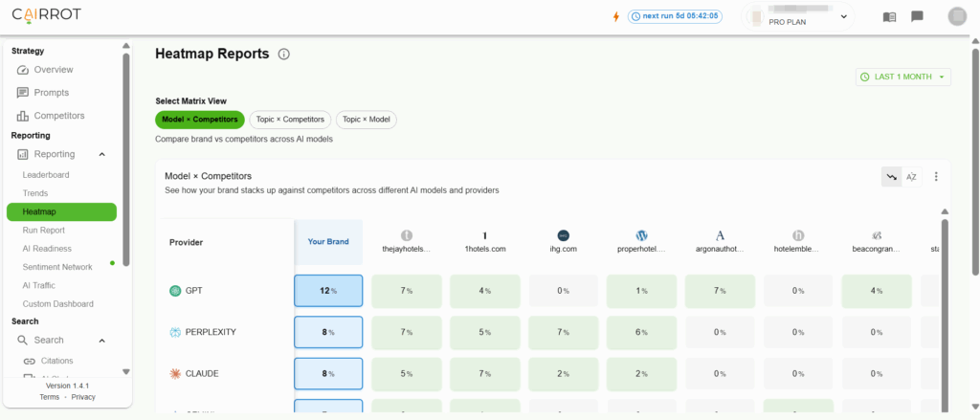This screenshot has width=980, height=420.
Task: Open Sentiment Network in sidebar
Action: [57, 267]
